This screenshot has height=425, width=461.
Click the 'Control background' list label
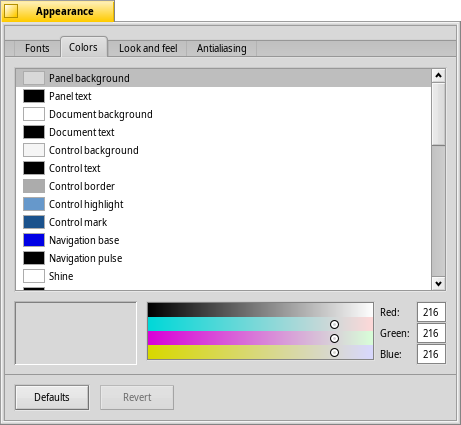94,150
